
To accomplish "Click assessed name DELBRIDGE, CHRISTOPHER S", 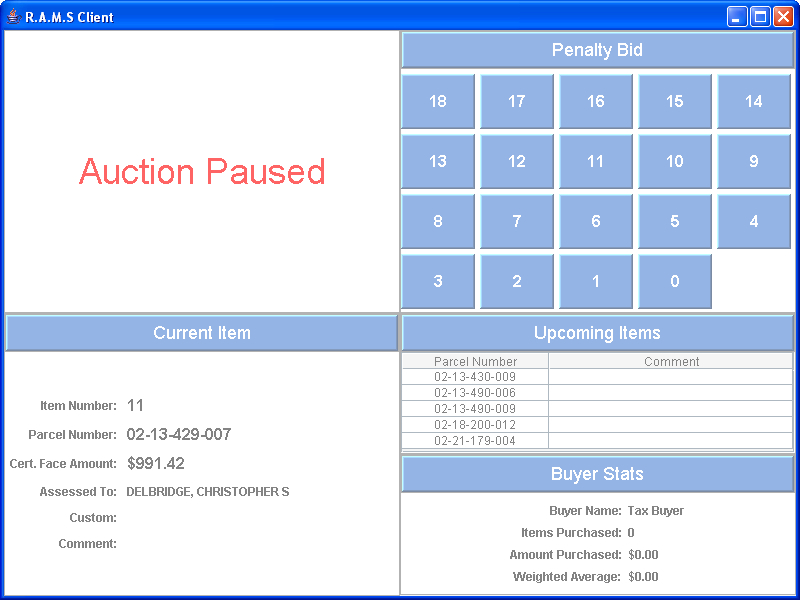I will click(208, 492).
